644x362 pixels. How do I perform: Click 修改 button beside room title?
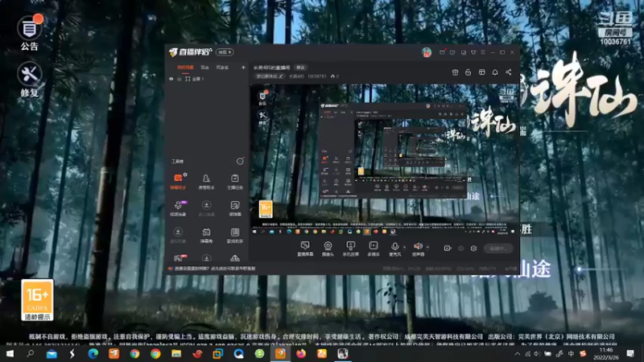coord(300,68)
